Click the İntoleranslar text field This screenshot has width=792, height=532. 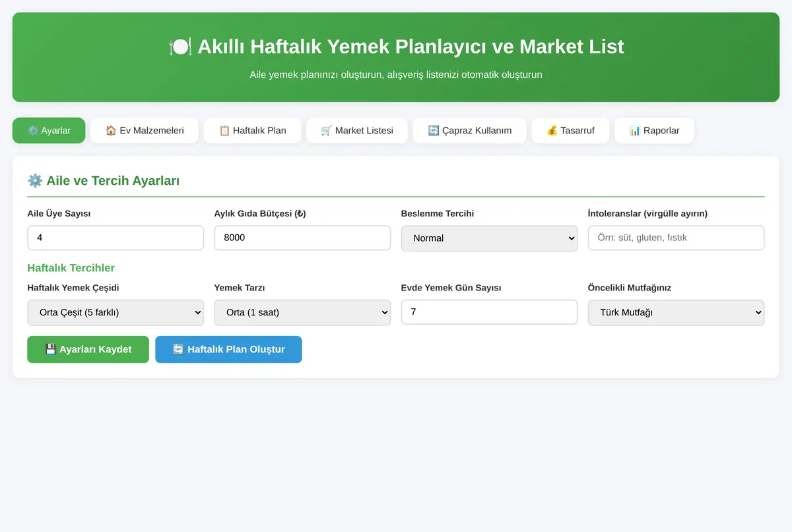[676, 238]
